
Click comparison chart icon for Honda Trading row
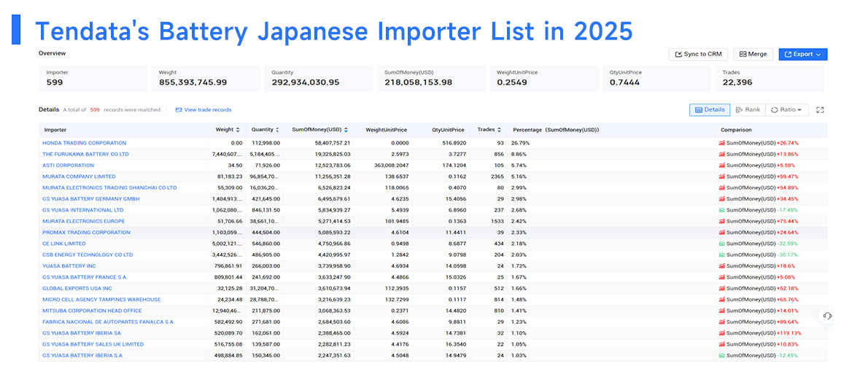pyautogui.click(x=722, y=143)
